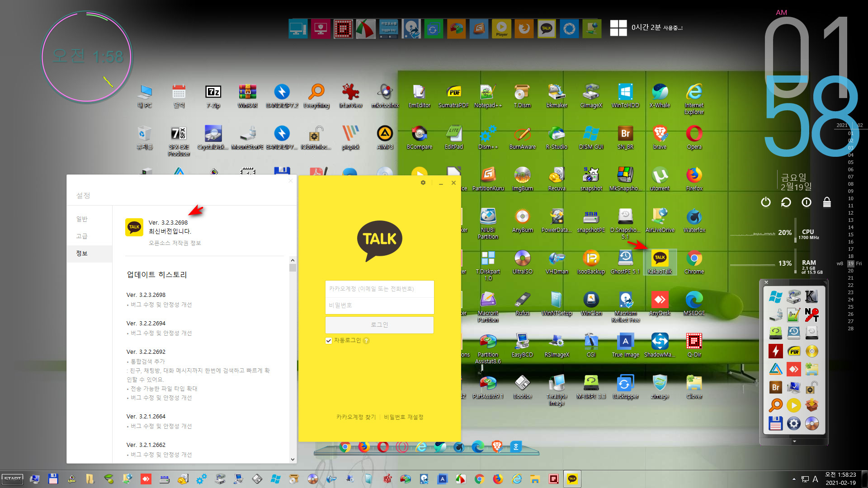Close the floating launcher panel
Image resolution: width=868 pixels, height=488 pixels.
[x=766, y=282]
